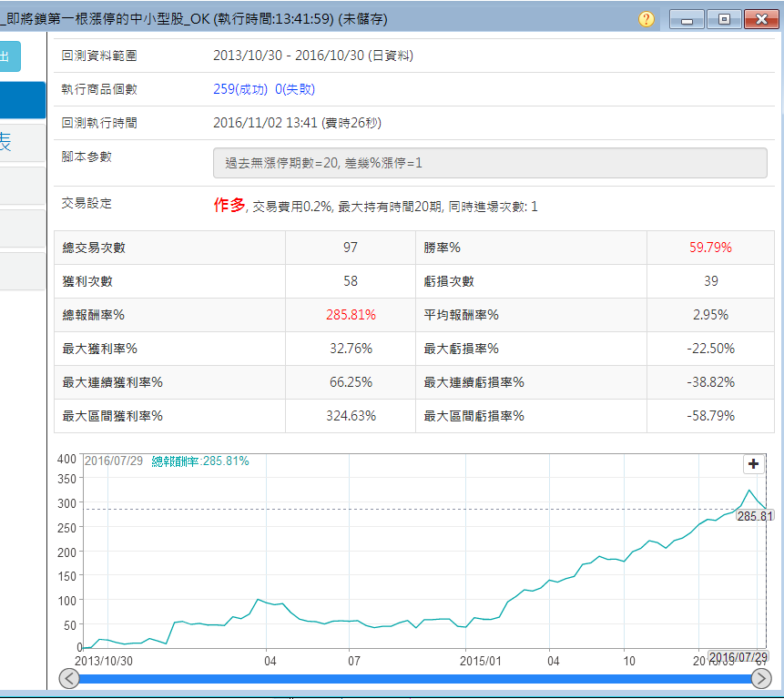Maximize the backtest report window
Screen dimensions: 784x699
pos(723,19)
